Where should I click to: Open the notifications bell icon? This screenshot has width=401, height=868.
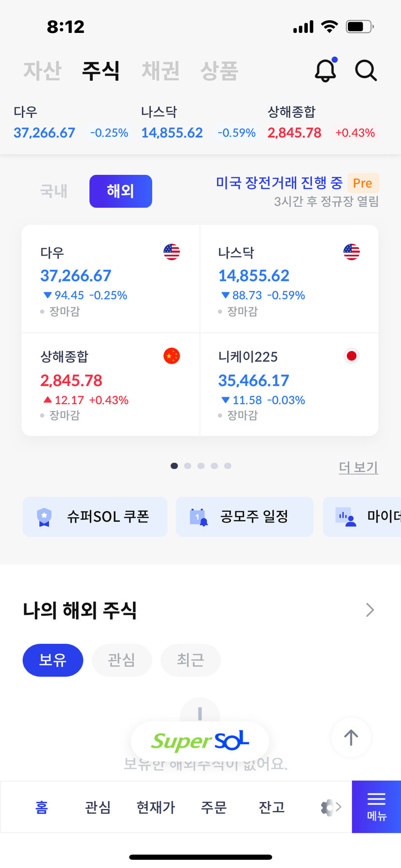326,71
